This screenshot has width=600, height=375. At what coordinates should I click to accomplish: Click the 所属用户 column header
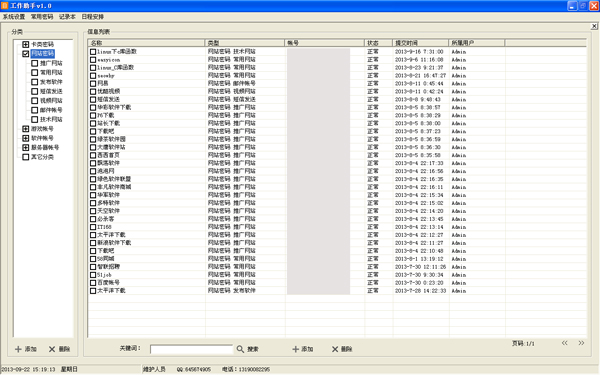[x=477, y=43]
